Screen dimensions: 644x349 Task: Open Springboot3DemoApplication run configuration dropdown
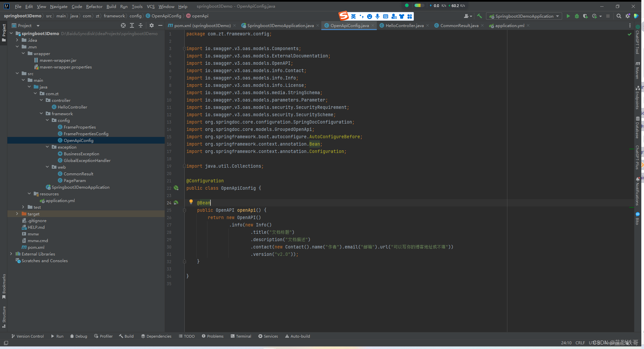[523, 16]
